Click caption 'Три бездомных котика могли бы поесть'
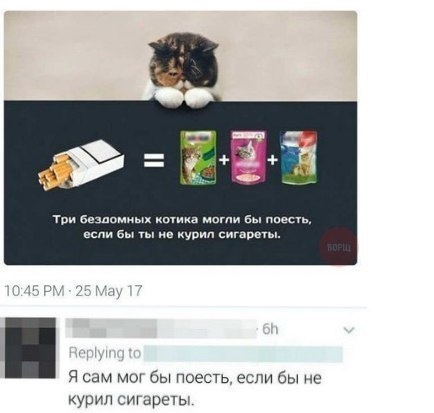 182,220
